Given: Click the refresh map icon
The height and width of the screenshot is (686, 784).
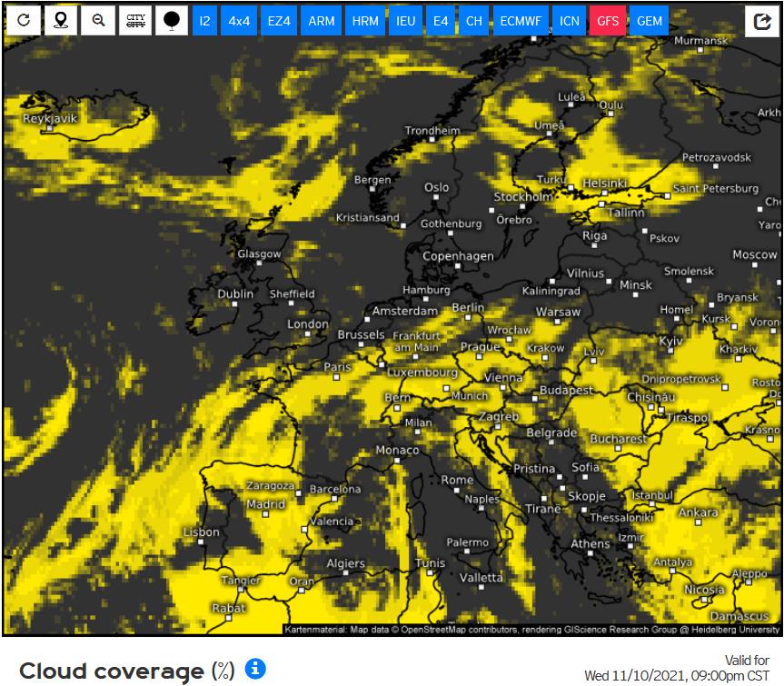Looking at the screenshot, I should 24,21.
